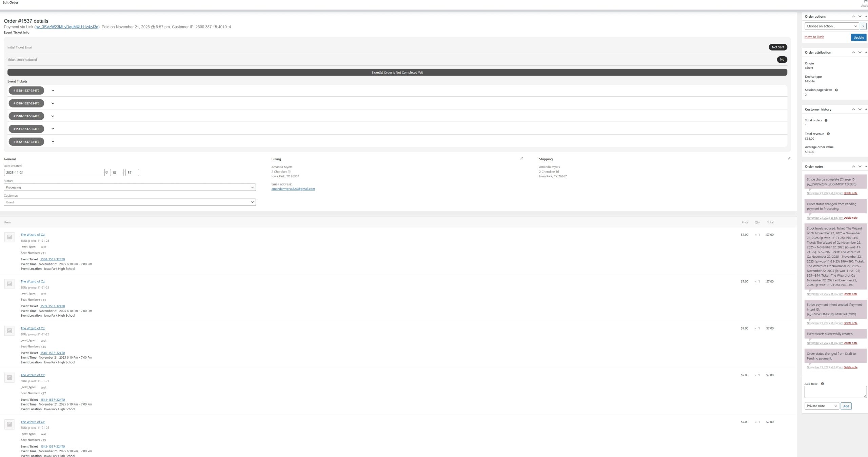The width and height of the screenshot is (868, 457).
Task: Click the Move to Trash link
Action: click(814, 37)
